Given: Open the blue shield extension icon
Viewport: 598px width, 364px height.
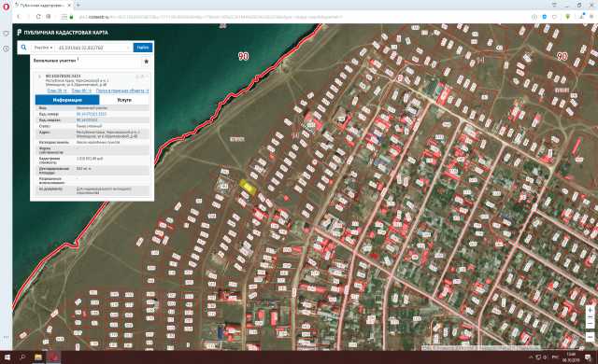Looking at the screenshot, I should tap(544, 17).
